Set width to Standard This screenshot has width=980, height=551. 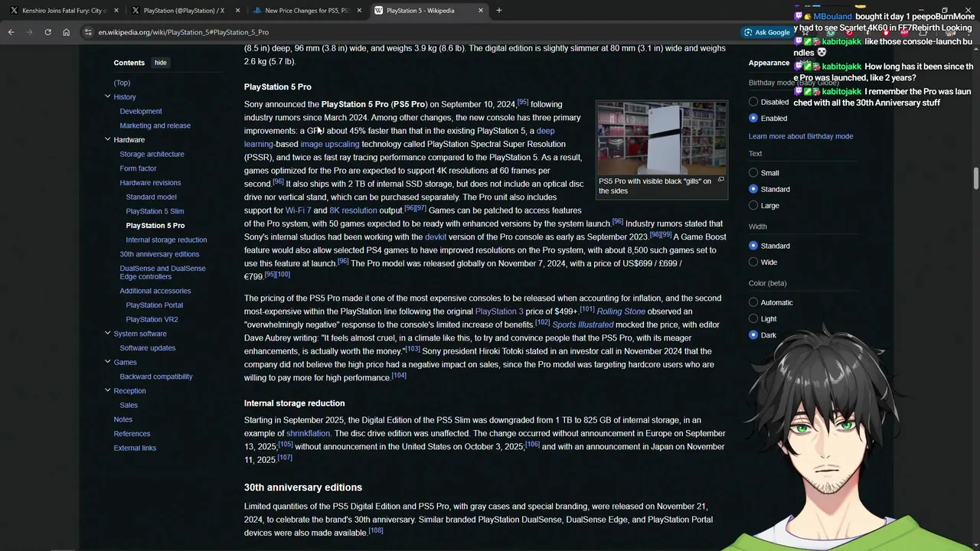[753, 246]
